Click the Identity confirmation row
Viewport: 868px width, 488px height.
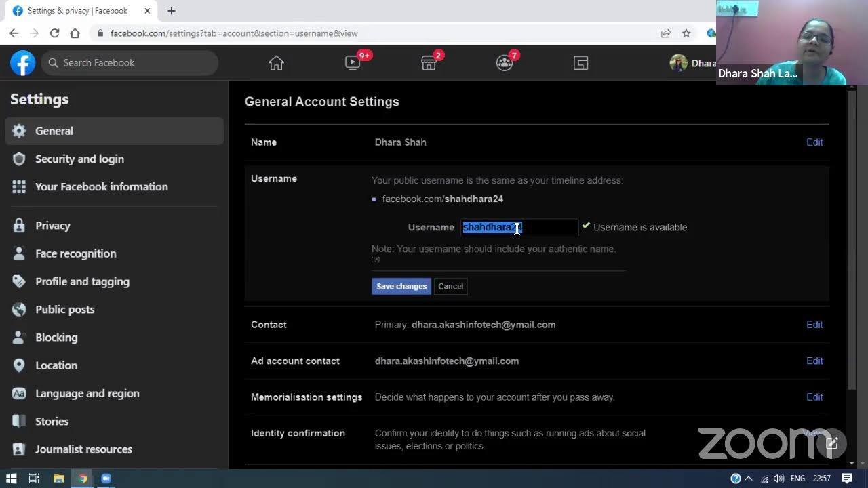tap(536, 439)
